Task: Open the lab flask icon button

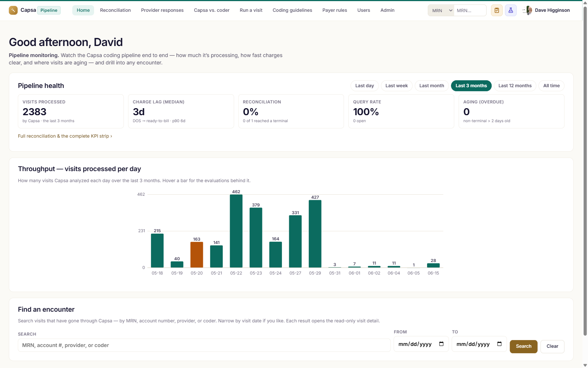Action: click(511, 10)
